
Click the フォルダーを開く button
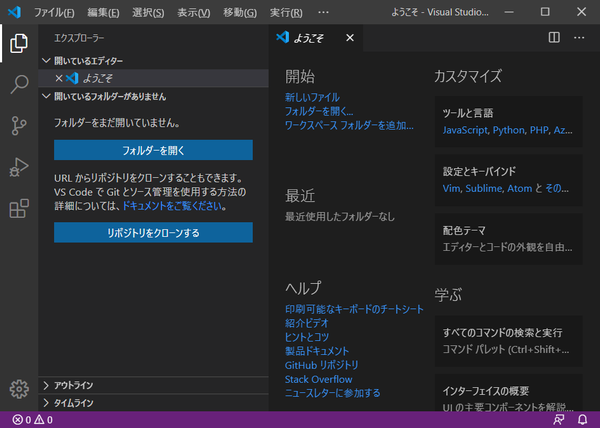point(153,150)
